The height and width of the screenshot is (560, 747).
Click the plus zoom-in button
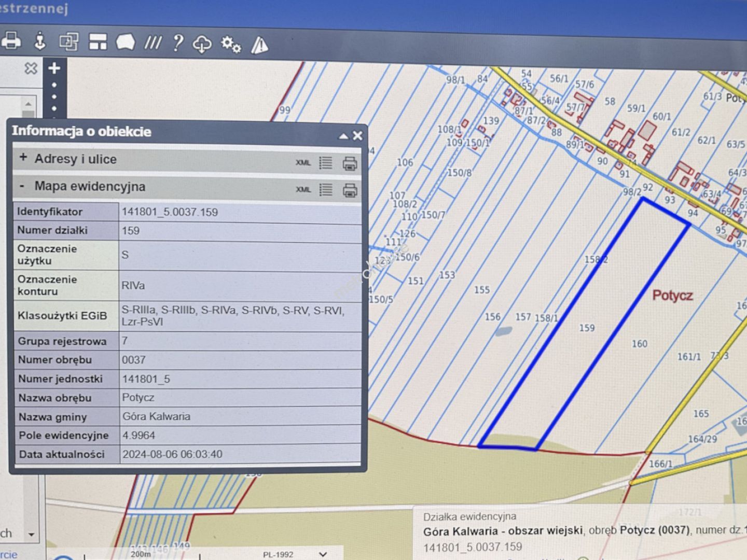click(54, 68)
